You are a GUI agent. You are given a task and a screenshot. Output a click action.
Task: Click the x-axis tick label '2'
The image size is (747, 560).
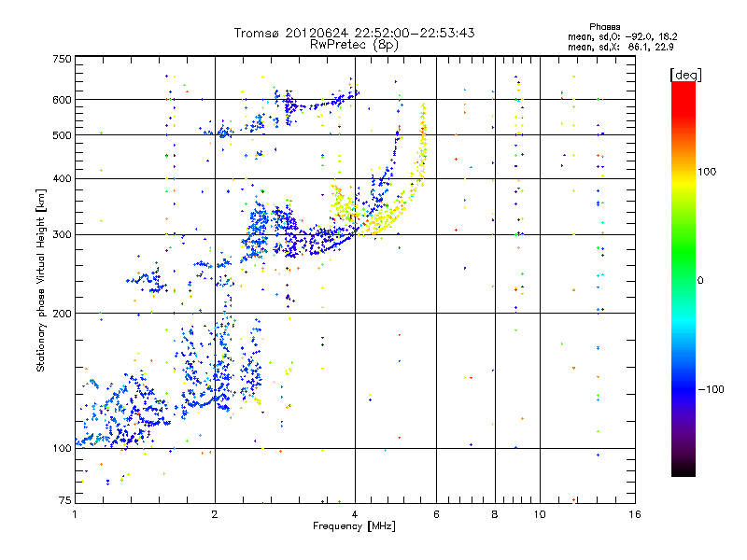point(215,514)
